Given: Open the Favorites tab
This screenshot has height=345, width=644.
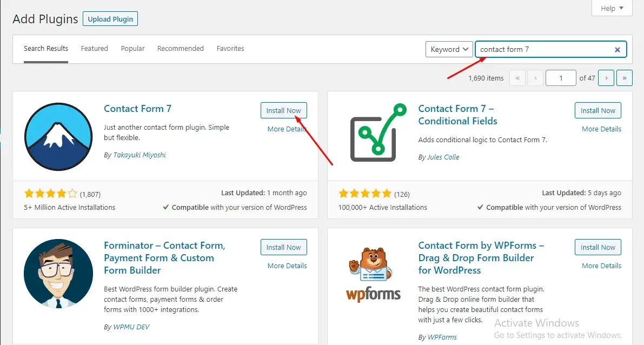Looking at the screenshot, I should 230,49.
